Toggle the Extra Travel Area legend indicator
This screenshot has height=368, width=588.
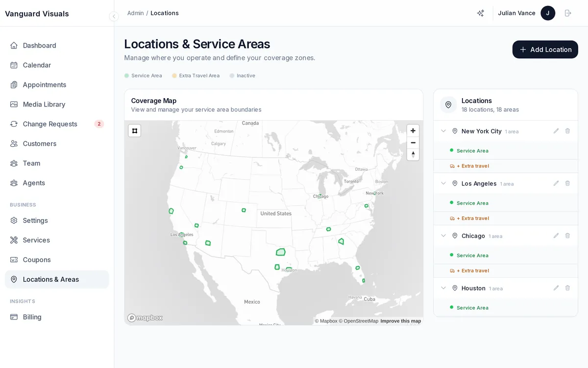pos(174,76)
